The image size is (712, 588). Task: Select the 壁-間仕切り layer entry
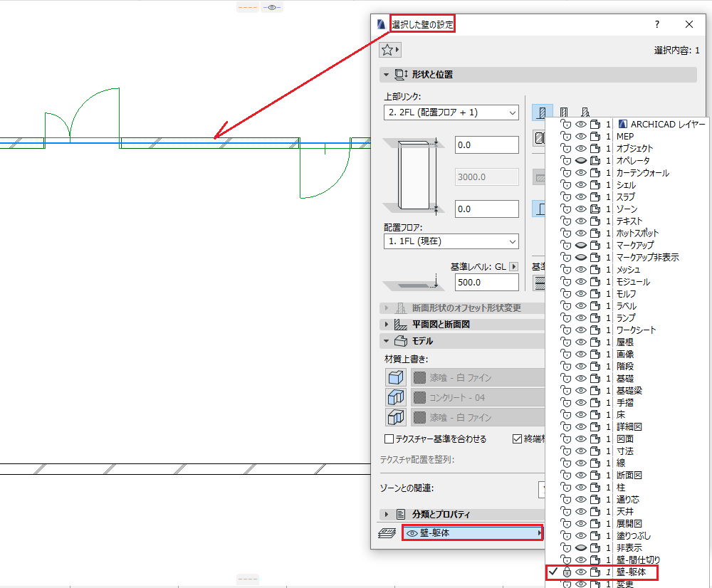[x=637, y=560]
